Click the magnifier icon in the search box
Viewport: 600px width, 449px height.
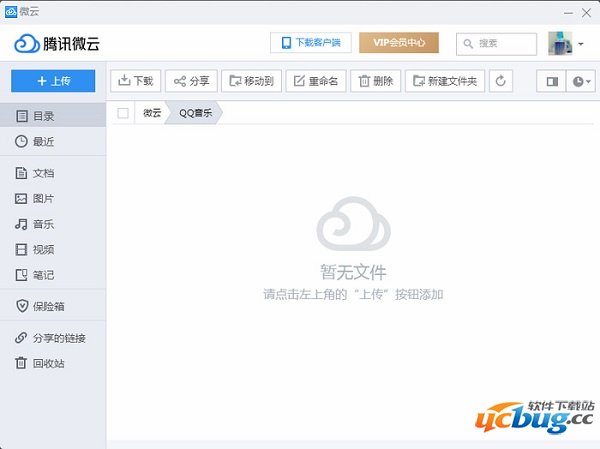coord(468,44)
